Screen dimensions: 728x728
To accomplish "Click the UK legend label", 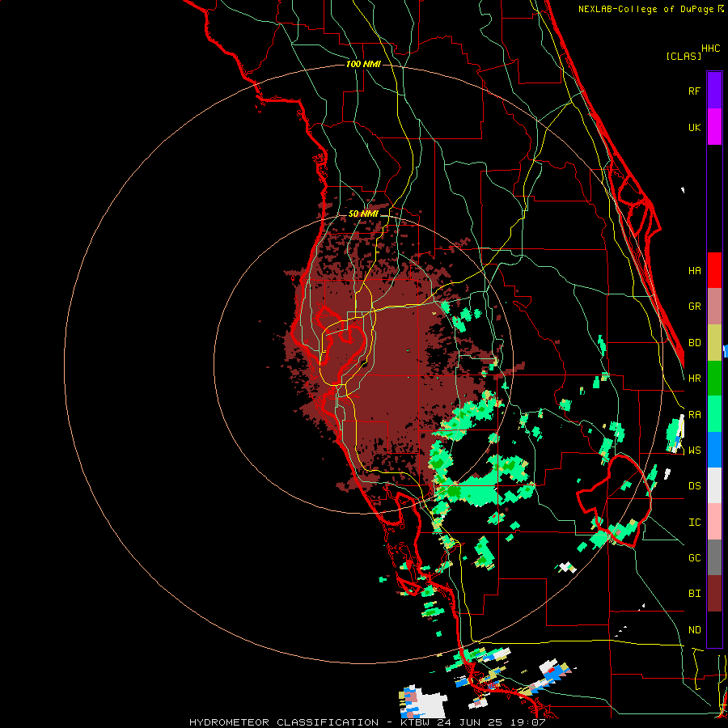I will point(694,127).
